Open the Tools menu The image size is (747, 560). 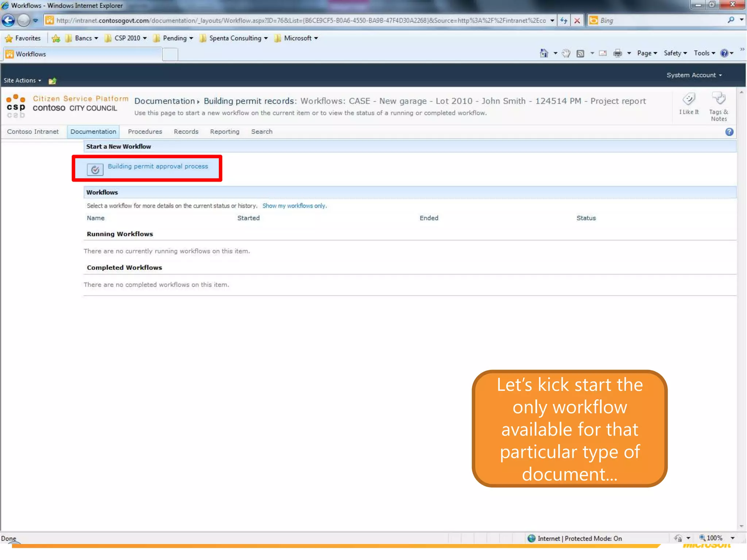click(704, 53)
